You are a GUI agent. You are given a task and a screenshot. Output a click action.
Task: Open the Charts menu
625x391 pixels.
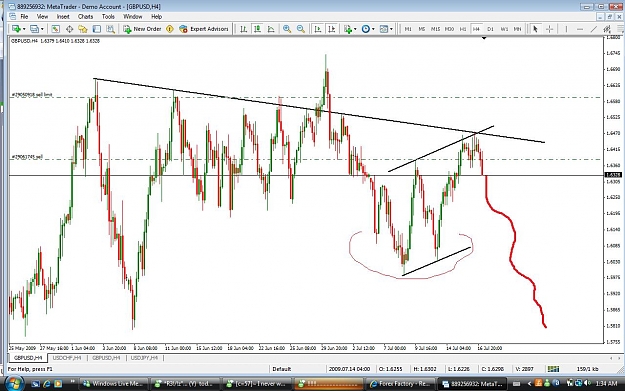(85, 16)
